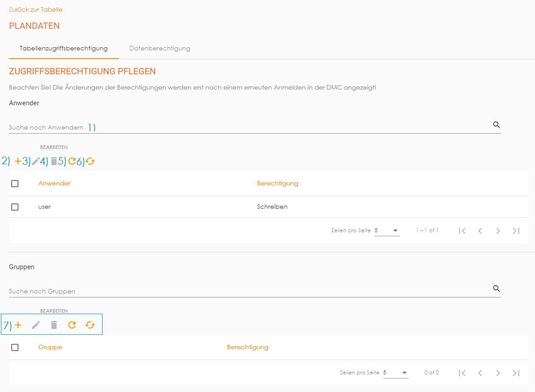Screen dimensions: 535x392
Task: Click the add user plus icon
Action: [x=18, y=161]
